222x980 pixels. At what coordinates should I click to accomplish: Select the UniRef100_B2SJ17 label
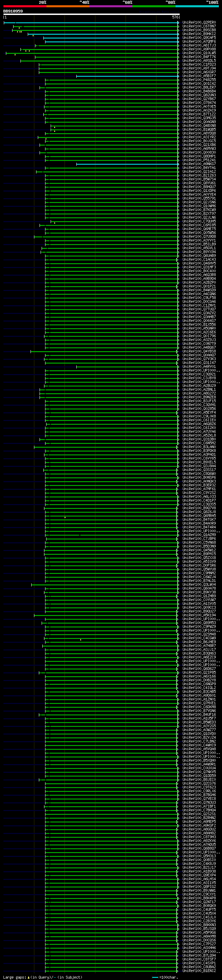tap(199, 867)
